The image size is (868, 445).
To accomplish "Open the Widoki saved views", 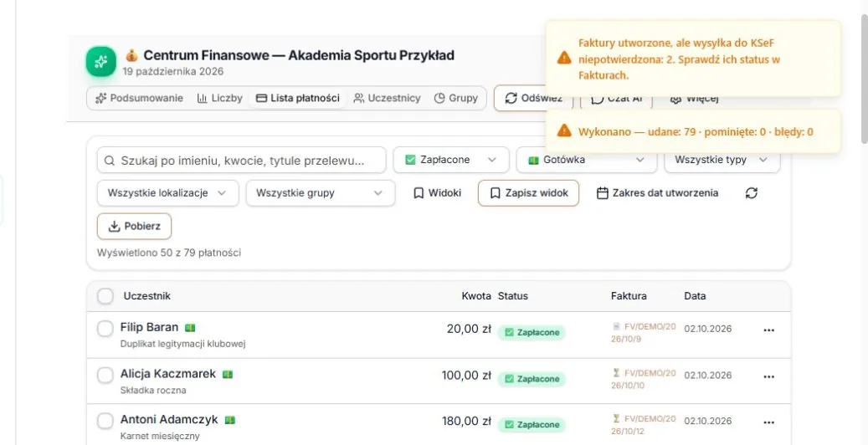I will 437,193.
